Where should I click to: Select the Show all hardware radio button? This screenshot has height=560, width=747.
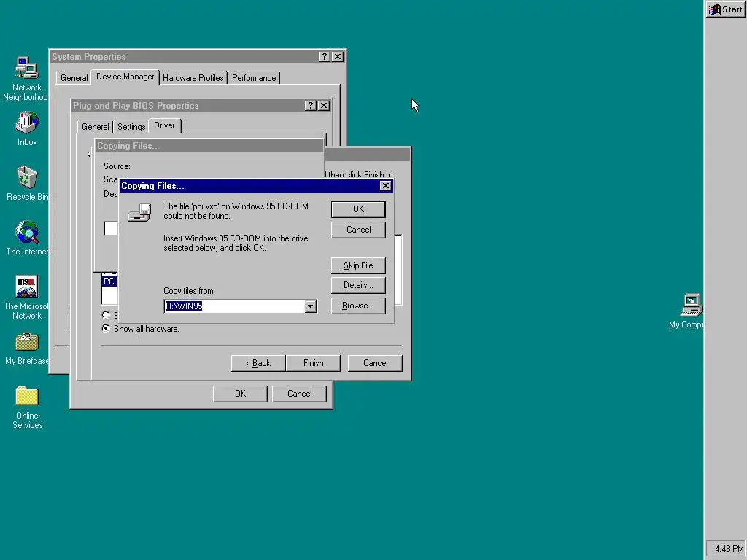[106, 329]
